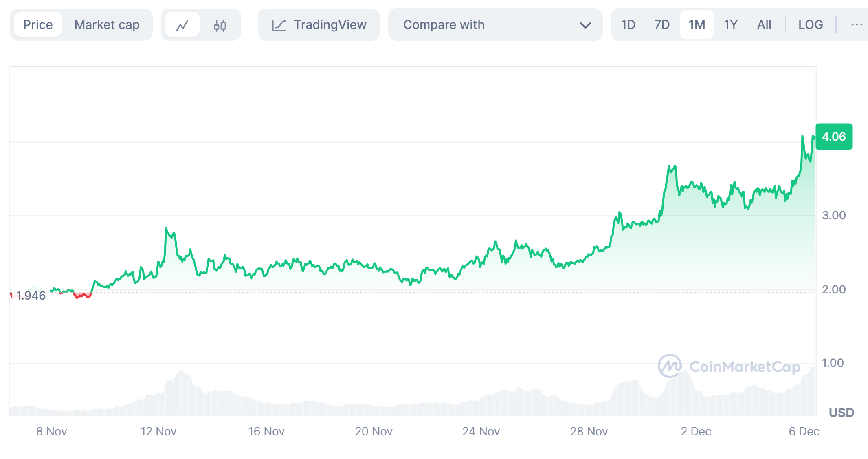Click the 12 Nov price spike
This screenshot has width=868, height=459.
click(166, 229)
